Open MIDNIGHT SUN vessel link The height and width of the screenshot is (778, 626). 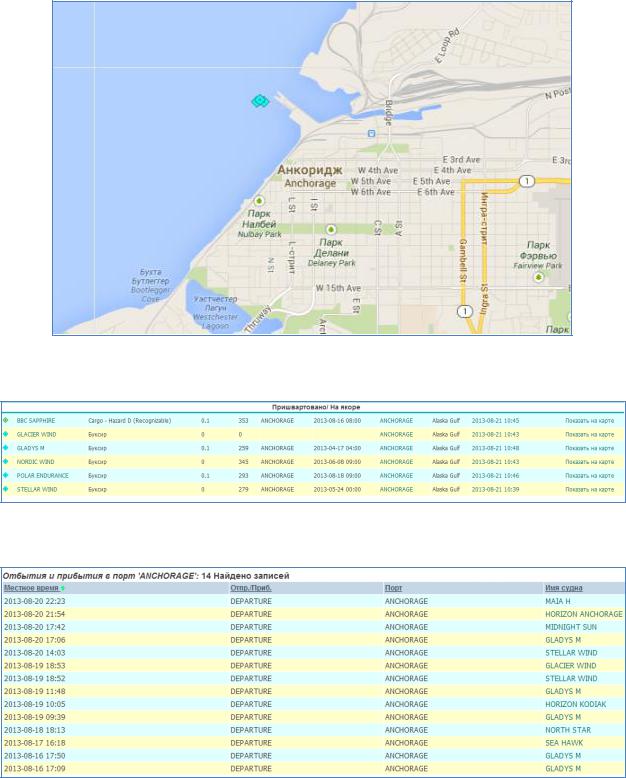[571, 627]
